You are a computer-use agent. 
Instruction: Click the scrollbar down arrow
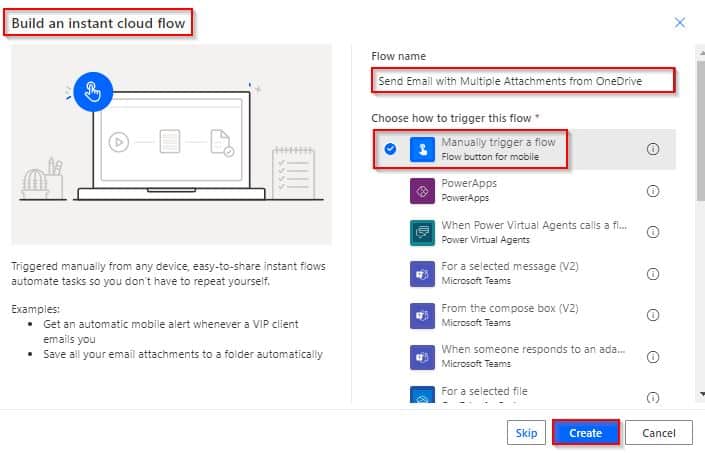[x=702, y=395]
